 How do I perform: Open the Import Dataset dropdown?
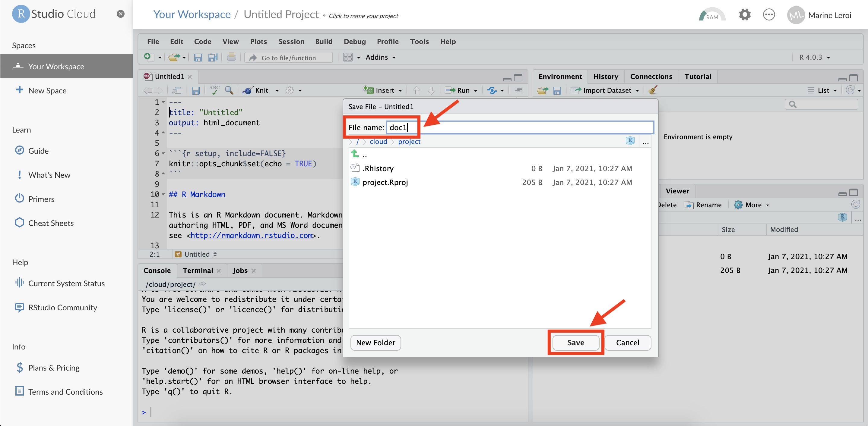tap(604, 90)
